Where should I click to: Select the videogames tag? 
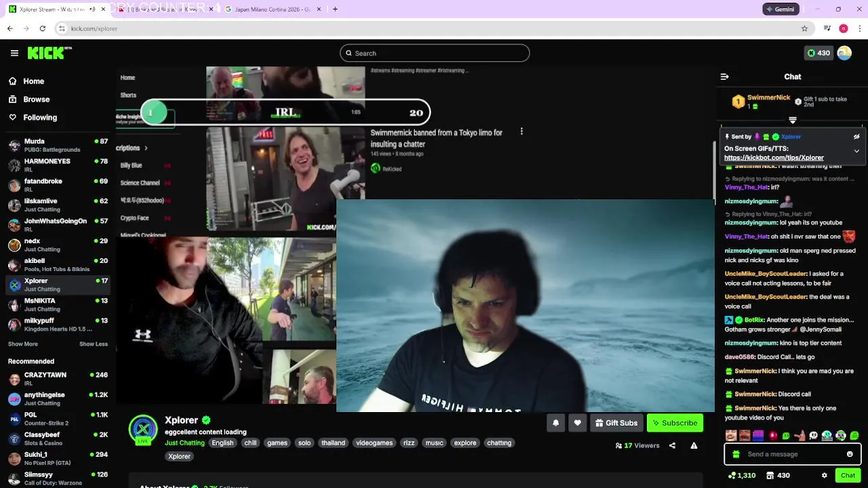tap(374, 443)
